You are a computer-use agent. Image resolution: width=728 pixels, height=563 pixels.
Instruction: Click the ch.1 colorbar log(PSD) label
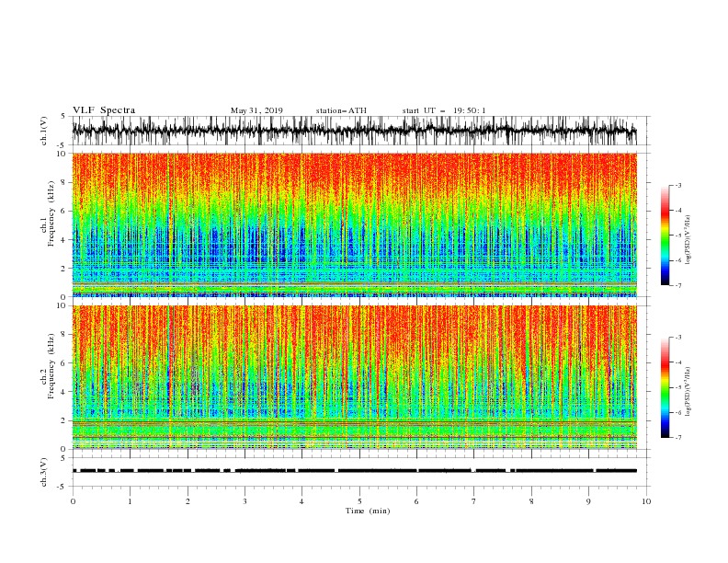point(688,240)
